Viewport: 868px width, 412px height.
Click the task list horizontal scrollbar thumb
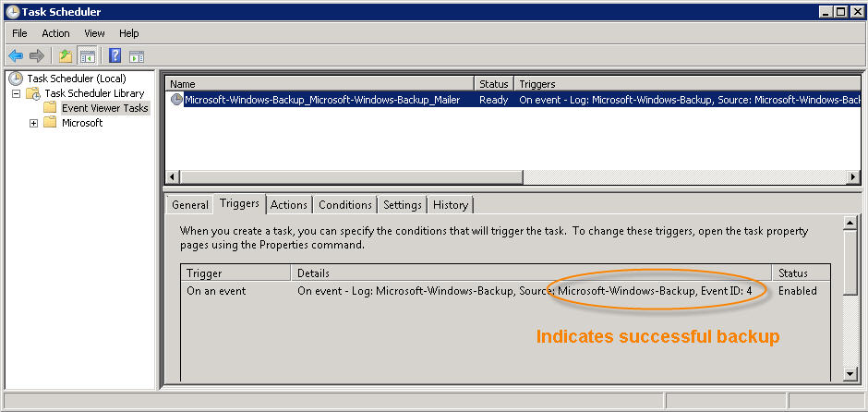[x=352, y=177]
